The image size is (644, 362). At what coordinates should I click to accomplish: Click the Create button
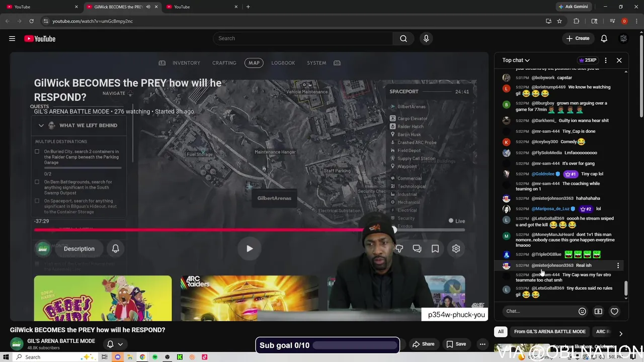(578, 39)
